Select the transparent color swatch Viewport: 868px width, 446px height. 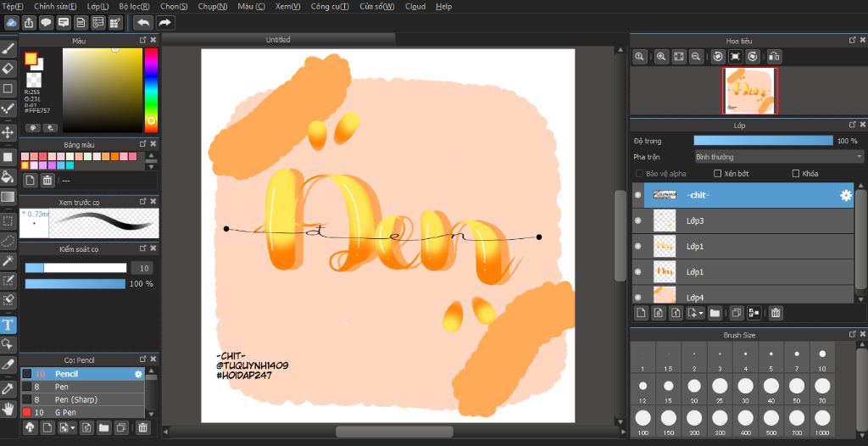[33, 80]
